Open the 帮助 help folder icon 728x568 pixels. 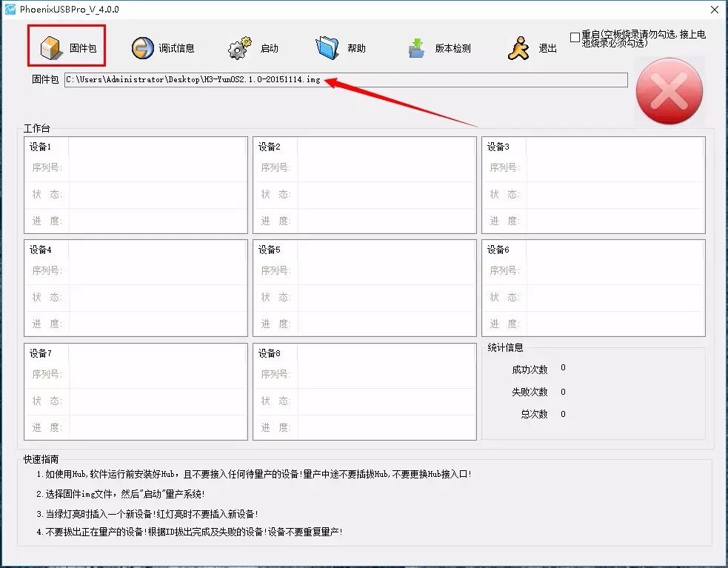click(327, 48)
